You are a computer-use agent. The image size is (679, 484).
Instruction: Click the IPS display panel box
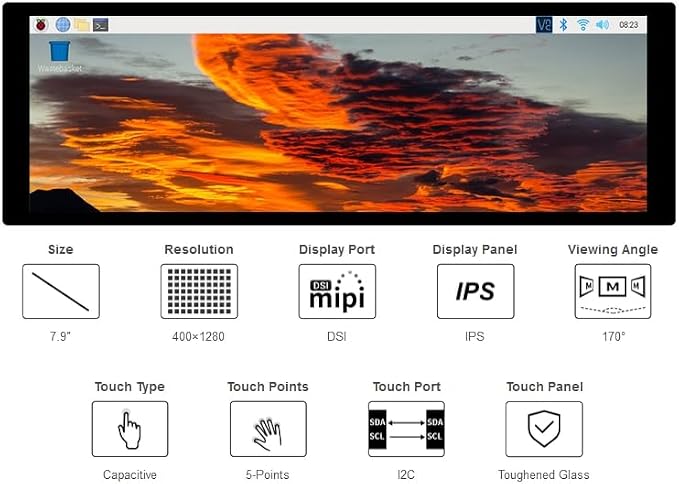(475, 291)
